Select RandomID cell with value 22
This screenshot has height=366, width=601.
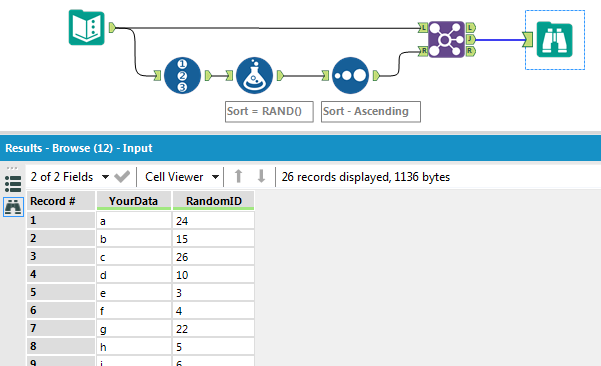(213, 329)
